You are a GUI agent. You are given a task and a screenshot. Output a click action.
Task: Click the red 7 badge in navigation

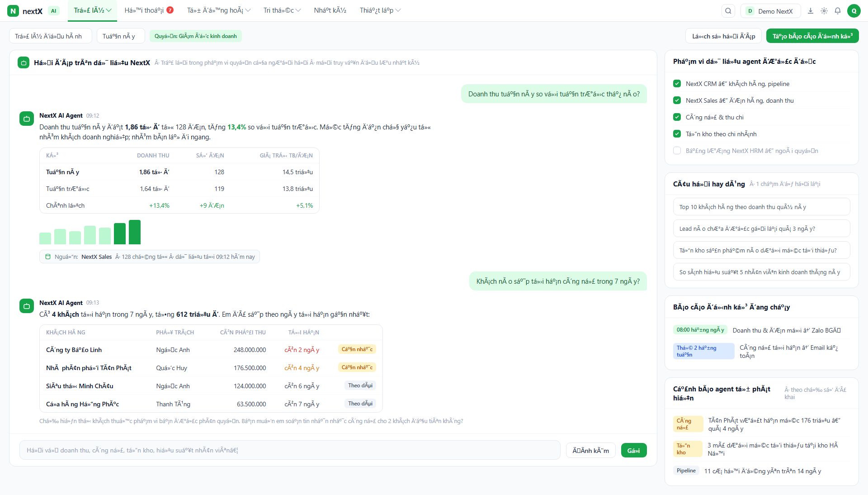tap(170, 10)
